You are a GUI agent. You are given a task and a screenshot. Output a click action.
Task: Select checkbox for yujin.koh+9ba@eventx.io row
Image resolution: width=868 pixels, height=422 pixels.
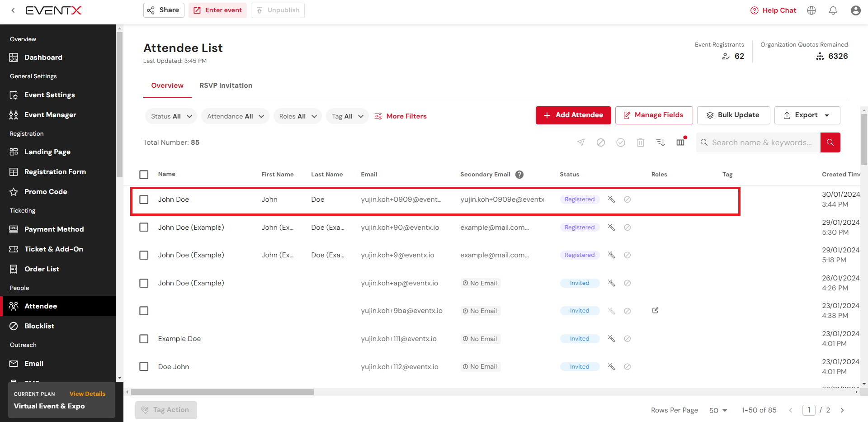pos(144,311)
